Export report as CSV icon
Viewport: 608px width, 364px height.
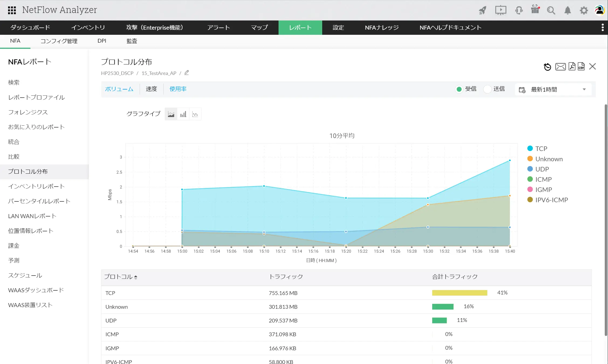coord(581,66)
